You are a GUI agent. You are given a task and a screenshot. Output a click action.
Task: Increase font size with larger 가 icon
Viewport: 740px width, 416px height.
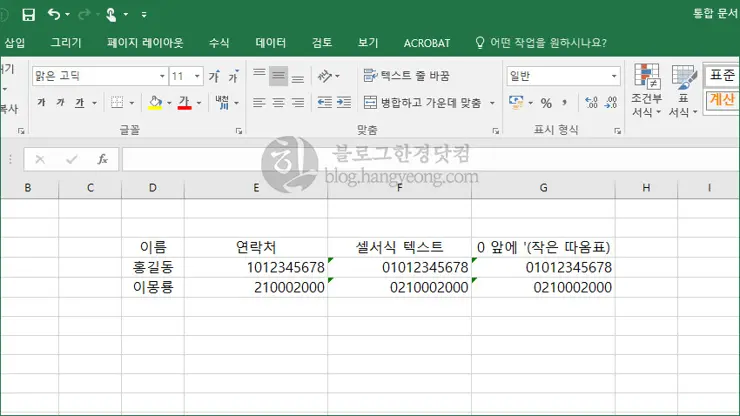(x=215, y=76)
